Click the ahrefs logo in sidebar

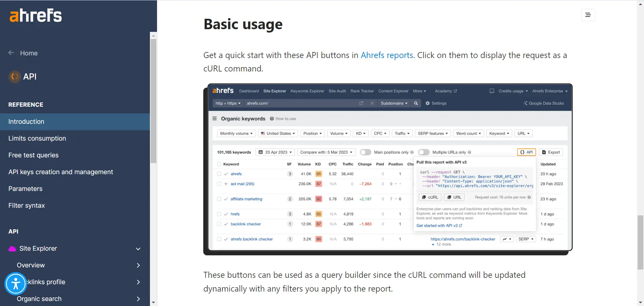click(36, 15)
